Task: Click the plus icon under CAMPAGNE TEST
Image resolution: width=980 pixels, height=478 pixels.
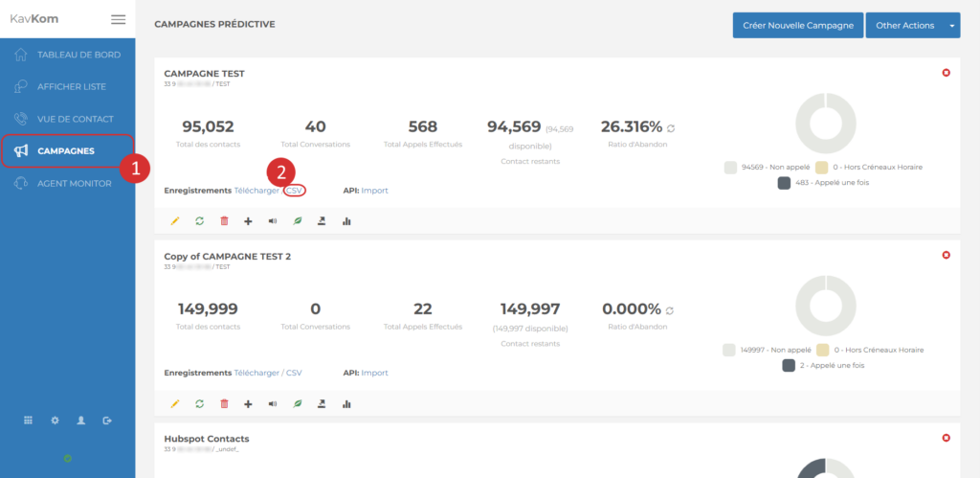Action: pyautogui.click(x=248, y=221)
